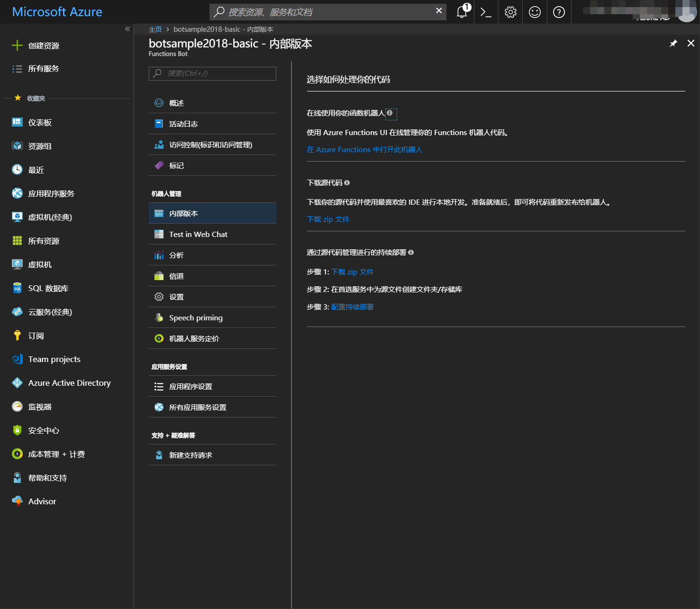This screenshot has height=609, width=700.
Task: Pin this blade with the pin icon
Action: pyautogui.click(x=673, y=44)
